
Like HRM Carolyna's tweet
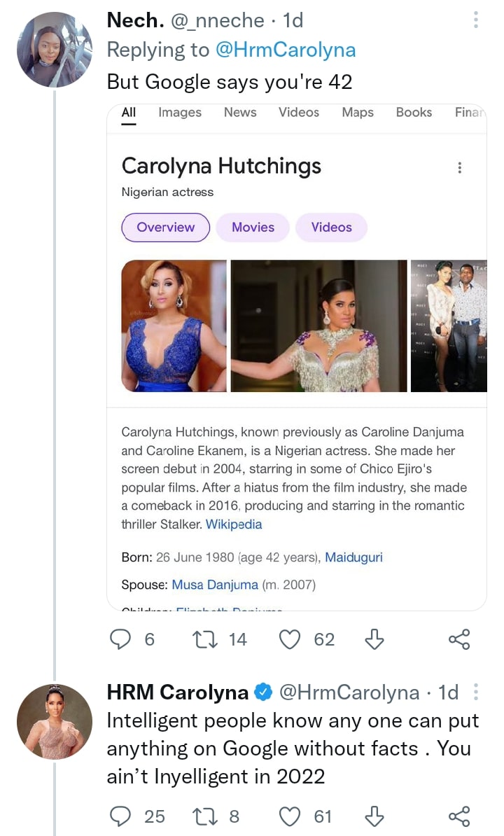(x=289, y=816)
